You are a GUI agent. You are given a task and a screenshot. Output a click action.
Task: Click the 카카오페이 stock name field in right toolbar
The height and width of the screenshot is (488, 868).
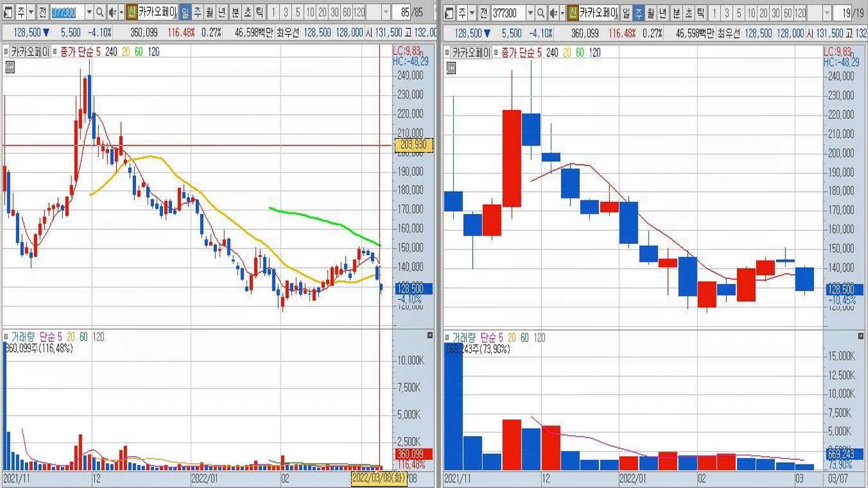point(599,13)
